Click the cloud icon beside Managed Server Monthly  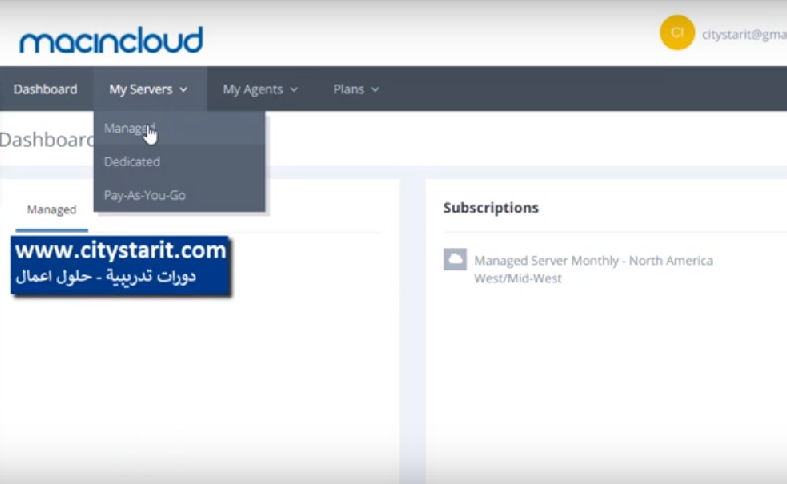point(455,260)
